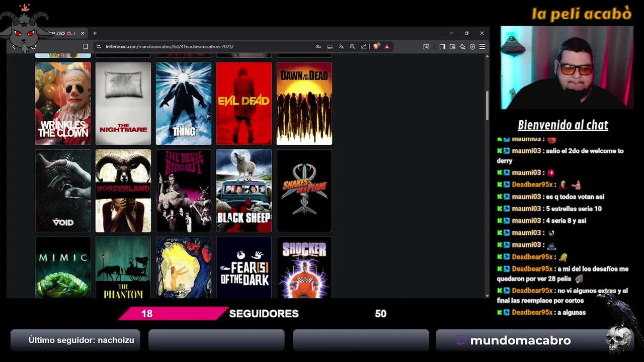Open the browser hamburger menu

[482, 47]
